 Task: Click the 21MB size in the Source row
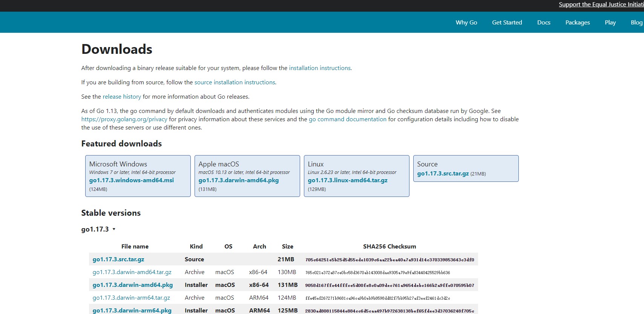[286, 259]
